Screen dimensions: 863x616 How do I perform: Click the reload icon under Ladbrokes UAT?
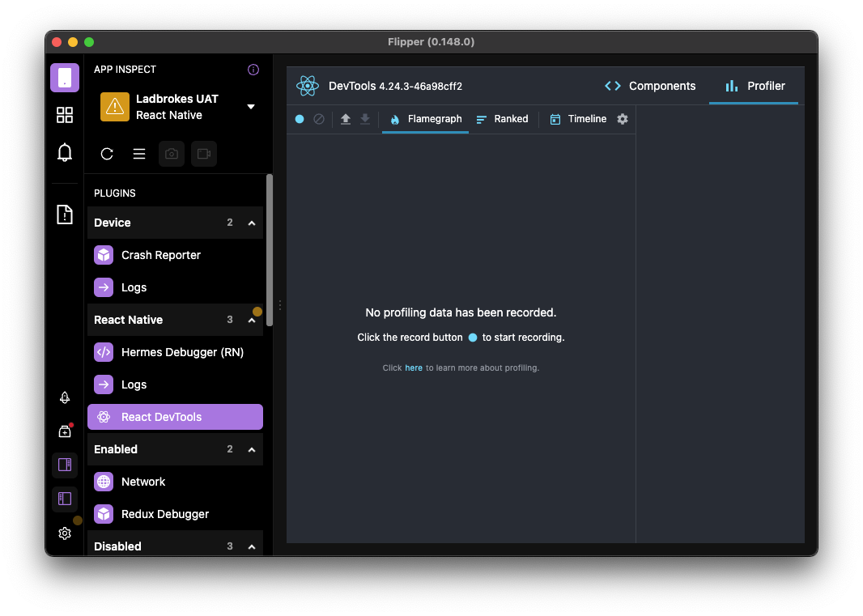coord(107,154)
